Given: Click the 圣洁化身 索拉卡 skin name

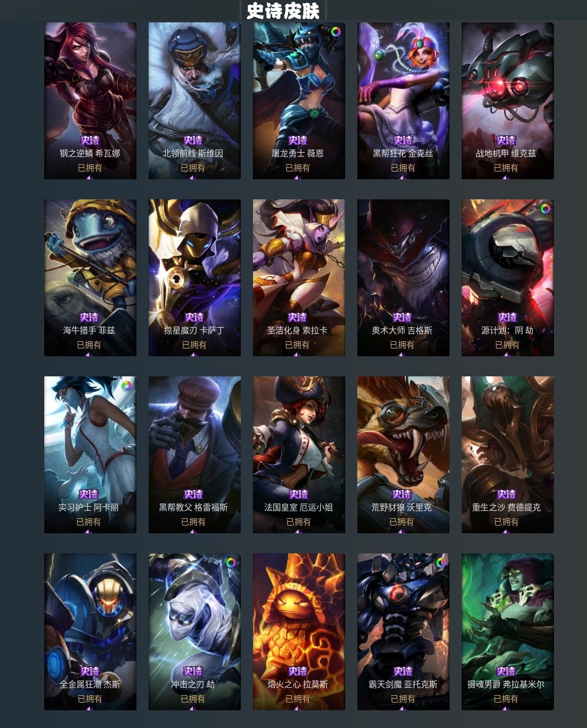Looking at the screenshot, I should (297, 330).
